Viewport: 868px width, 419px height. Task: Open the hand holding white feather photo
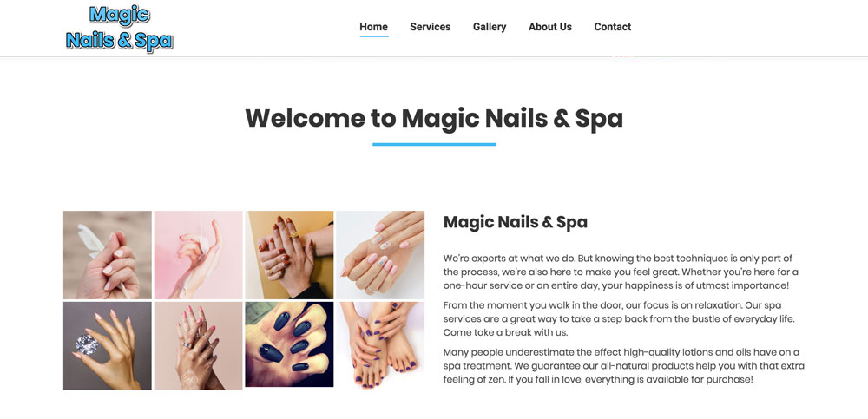pyautogui.click(x=108, y=255)
